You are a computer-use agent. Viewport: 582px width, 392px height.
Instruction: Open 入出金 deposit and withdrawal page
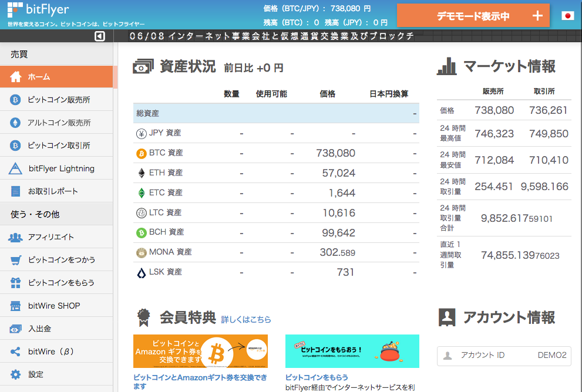(x=56, y=329)
